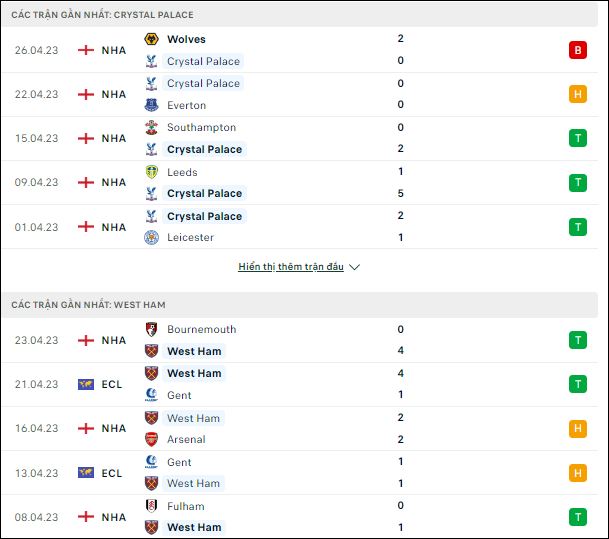Click the Wolves club crest icon
Image resolution: width=609 pixels, height=539 pixels.
point(151,39)
